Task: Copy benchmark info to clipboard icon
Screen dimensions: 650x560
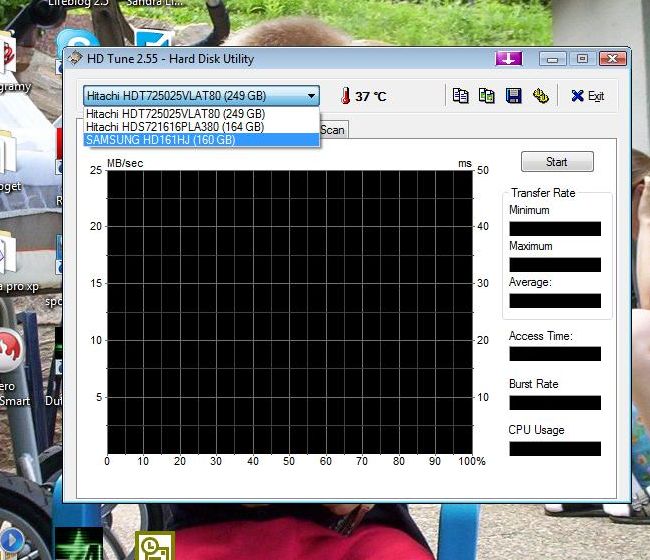Action: coord(461,96)
